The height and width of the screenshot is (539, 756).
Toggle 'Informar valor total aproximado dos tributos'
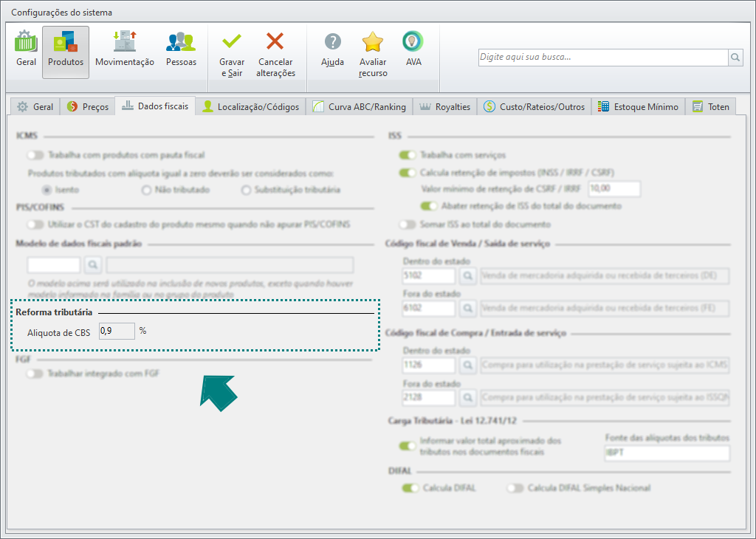click(408, 446)
